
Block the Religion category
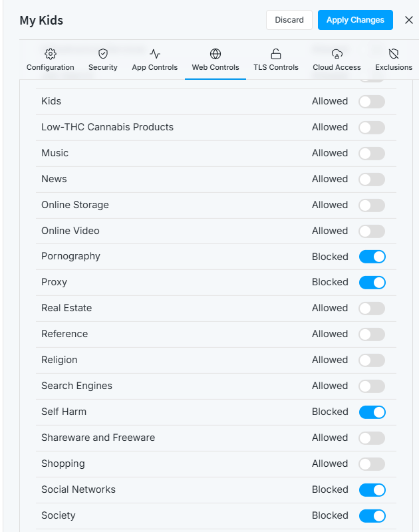click(x=372, y=360)
